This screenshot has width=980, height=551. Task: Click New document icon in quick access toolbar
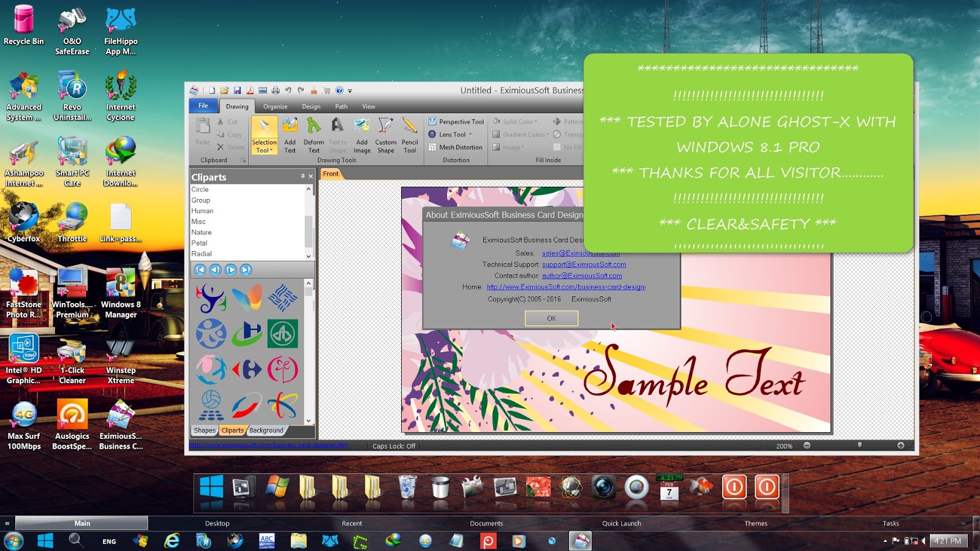(x=212, y=91)
